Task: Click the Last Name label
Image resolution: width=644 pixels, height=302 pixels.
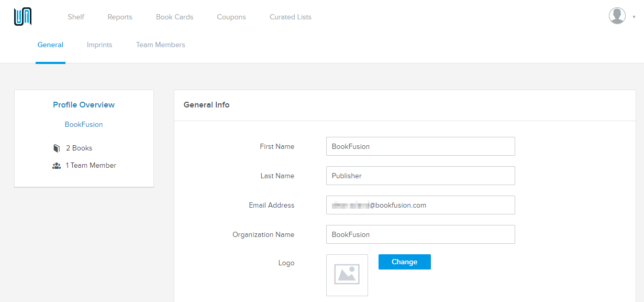Action: [x=277, y=176]
